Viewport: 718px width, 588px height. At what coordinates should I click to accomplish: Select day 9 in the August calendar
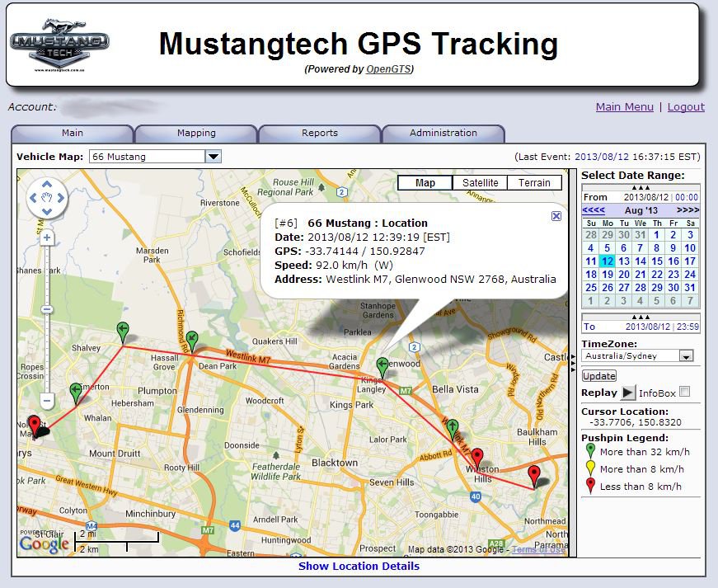pos(673,247)
